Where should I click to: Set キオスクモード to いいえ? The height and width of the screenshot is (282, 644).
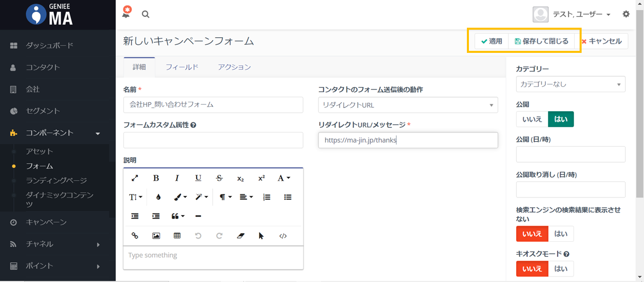tap(532, 269)
